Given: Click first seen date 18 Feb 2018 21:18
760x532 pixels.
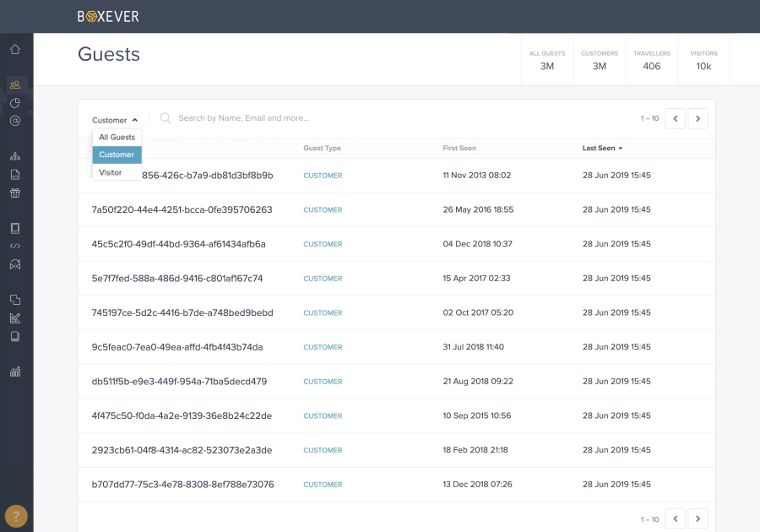Looking at the screenshot, I should (x=475, y=450).
